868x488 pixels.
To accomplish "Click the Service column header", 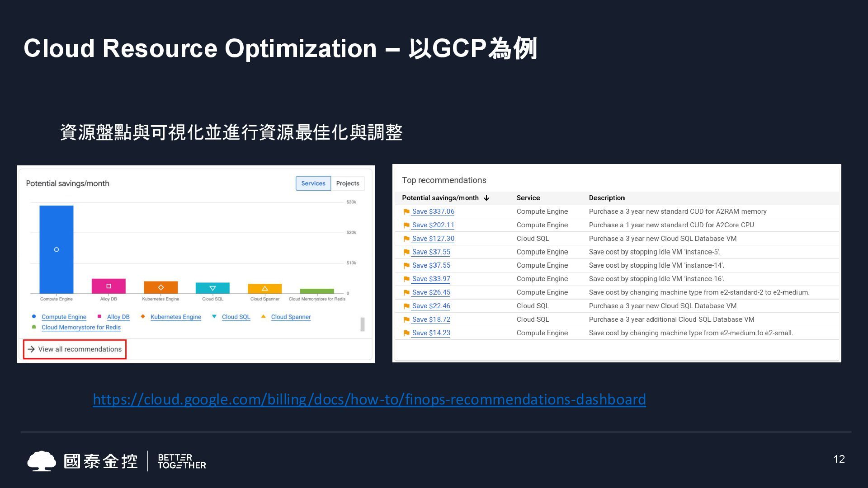I will coord(528,198).
